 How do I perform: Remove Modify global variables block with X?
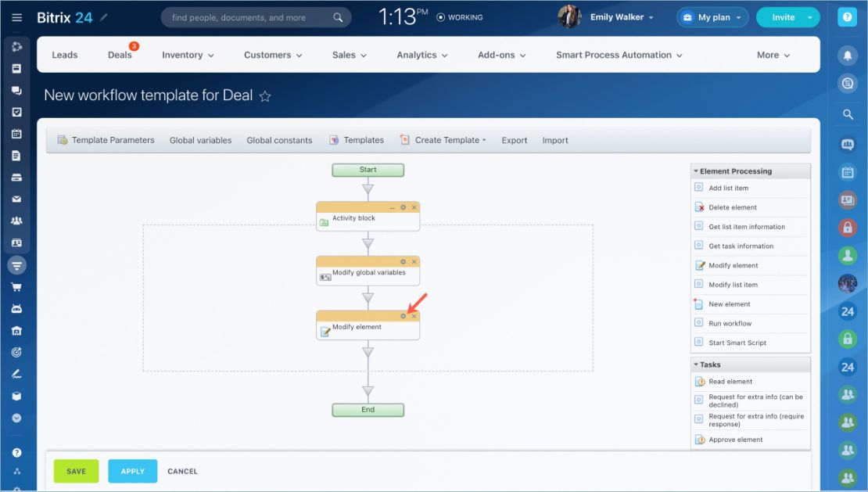point(414,262)
